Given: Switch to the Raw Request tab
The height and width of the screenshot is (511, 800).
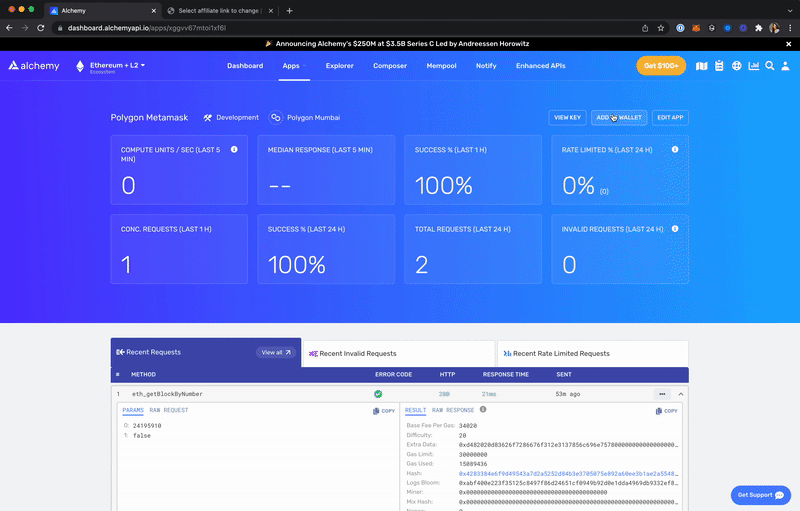Looking at the screenshot, I should pos(168,411).
